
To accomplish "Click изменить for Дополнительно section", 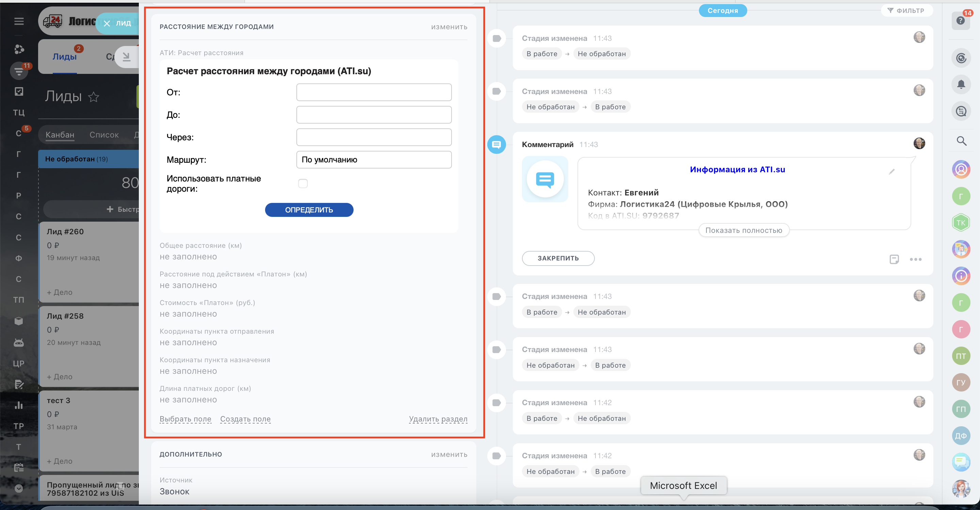I will (x=449, y=455).
